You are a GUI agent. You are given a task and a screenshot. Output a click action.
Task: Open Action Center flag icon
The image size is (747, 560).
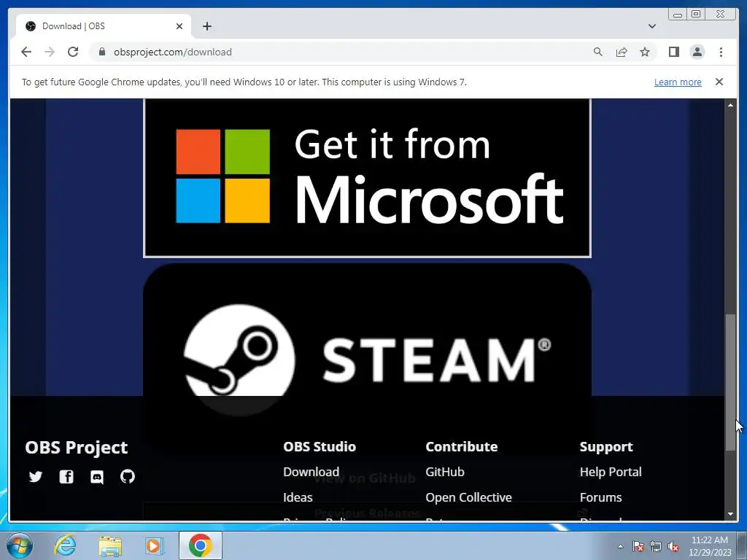638,546
